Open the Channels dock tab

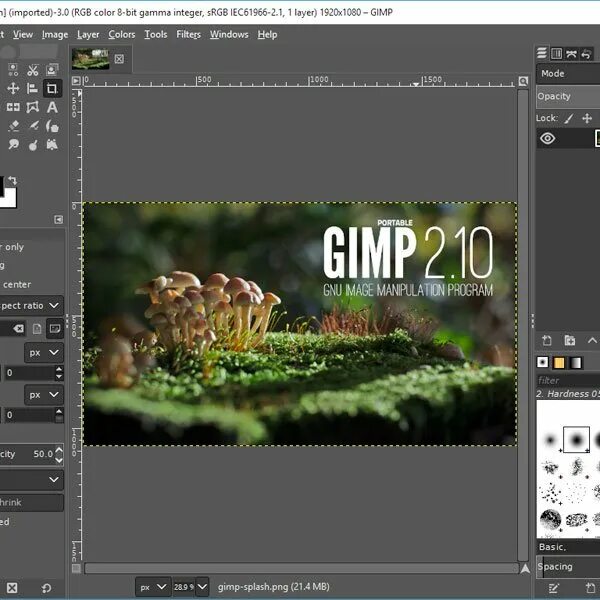tap(556, 54)
